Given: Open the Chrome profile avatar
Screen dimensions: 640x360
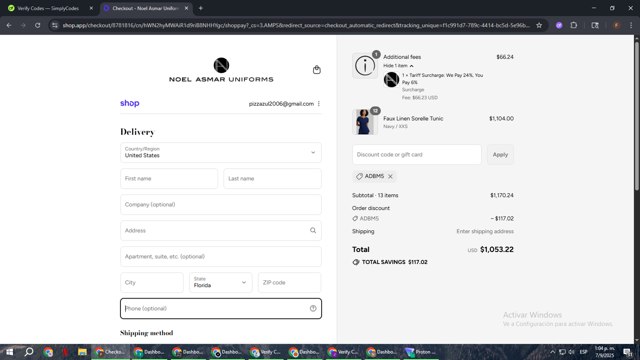Looking at the screenshot, I should pyautogui.click(x=616, y=25).
